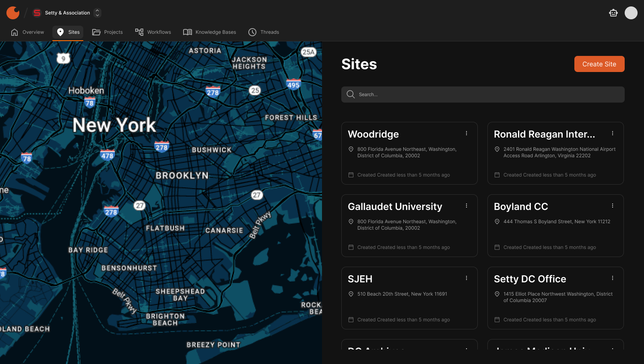Click the location pin icon on Boyland CC card
The height and width of the screenshot is (364, 644).
(497, 222)
